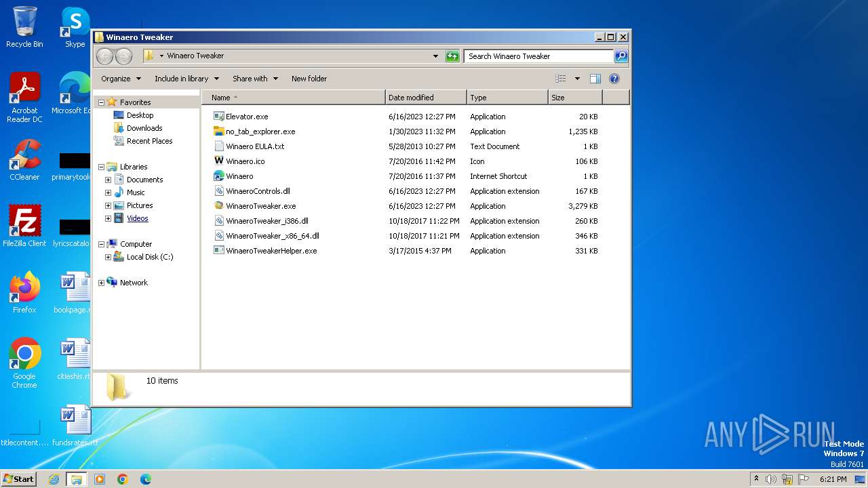Toggle the preview pane icon

(x=595, y=79)
